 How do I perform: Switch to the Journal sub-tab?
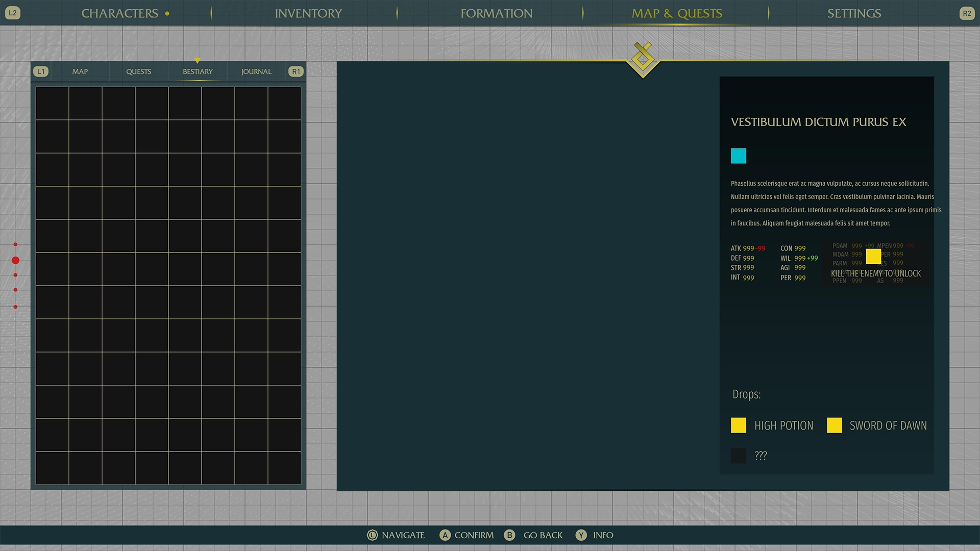pos(256,71)
